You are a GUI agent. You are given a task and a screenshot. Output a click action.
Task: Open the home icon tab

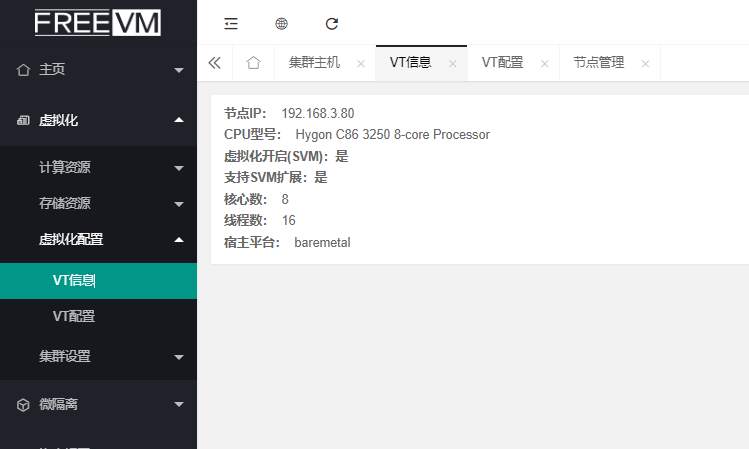[x=253, y=62]
